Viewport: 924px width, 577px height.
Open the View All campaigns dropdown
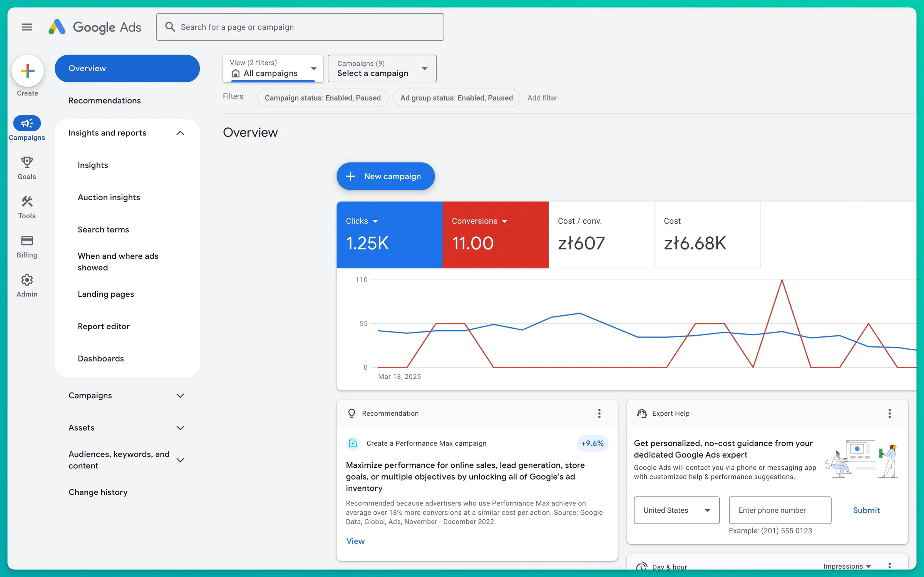[273, 69]
